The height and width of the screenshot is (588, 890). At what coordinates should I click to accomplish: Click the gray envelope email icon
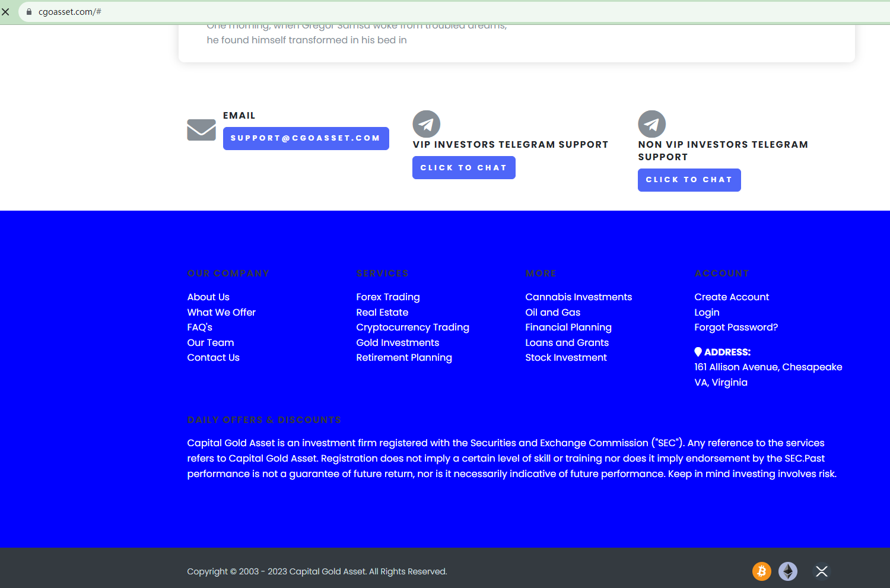(x=201, y=130)
